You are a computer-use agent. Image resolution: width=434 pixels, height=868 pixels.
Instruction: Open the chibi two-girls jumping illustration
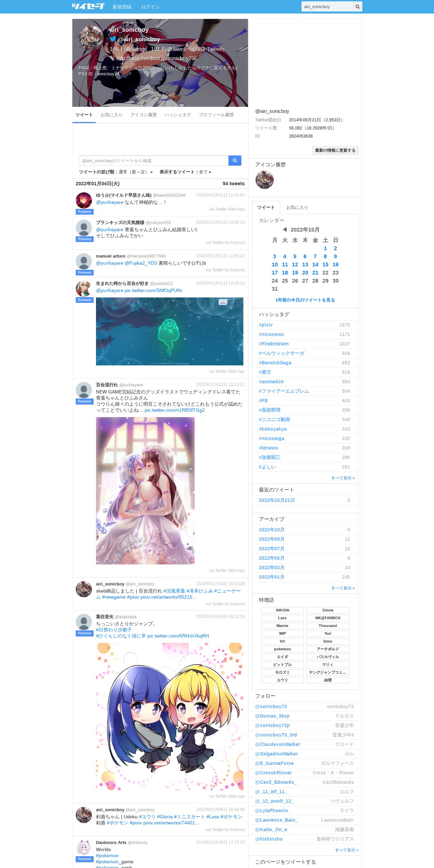[x=170, y=717]
